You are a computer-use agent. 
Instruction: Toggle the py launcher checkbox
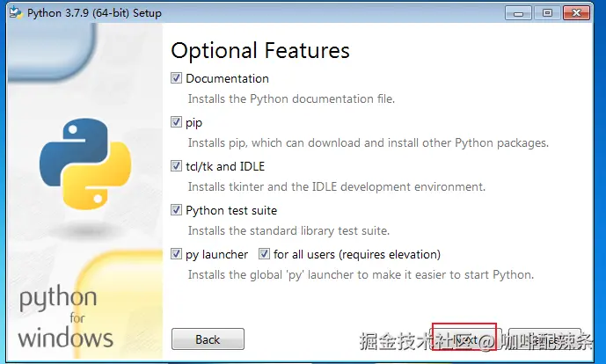click(x=177, y=254)
